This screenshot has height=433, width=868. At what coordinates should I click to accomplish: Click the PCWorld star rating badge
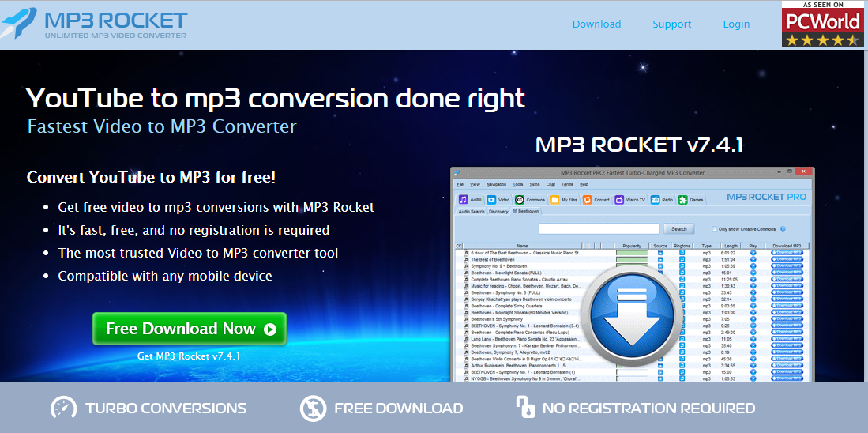click(x=822, y=24)
